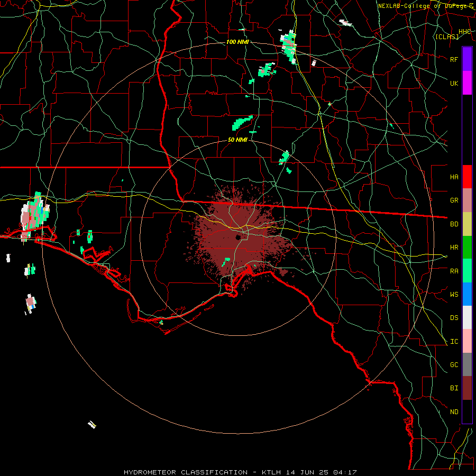Click the RF legend label
The width and height of the screenshot is (476, 476).
(x=454, y=59)
